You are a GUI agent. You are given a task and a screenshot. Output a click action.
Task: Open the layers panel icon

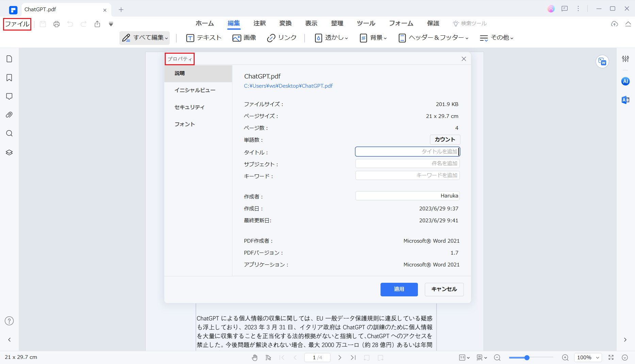(x=9, y=152)
